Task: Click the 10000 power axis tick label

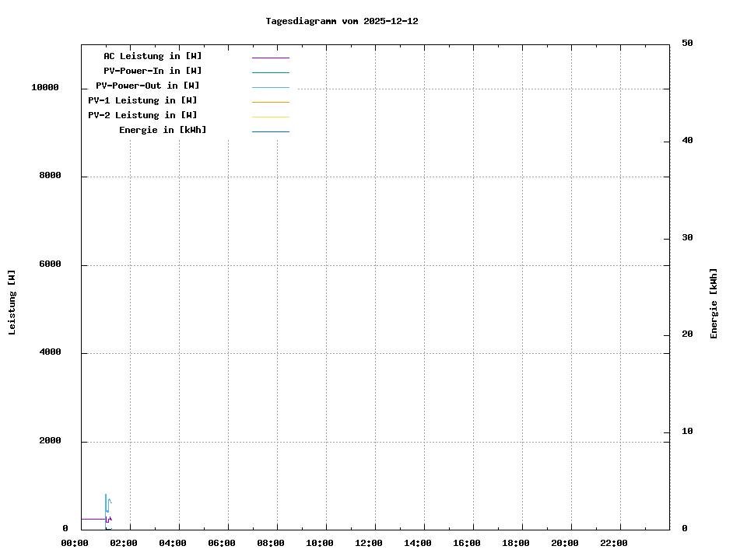Action: pos(44,88)
